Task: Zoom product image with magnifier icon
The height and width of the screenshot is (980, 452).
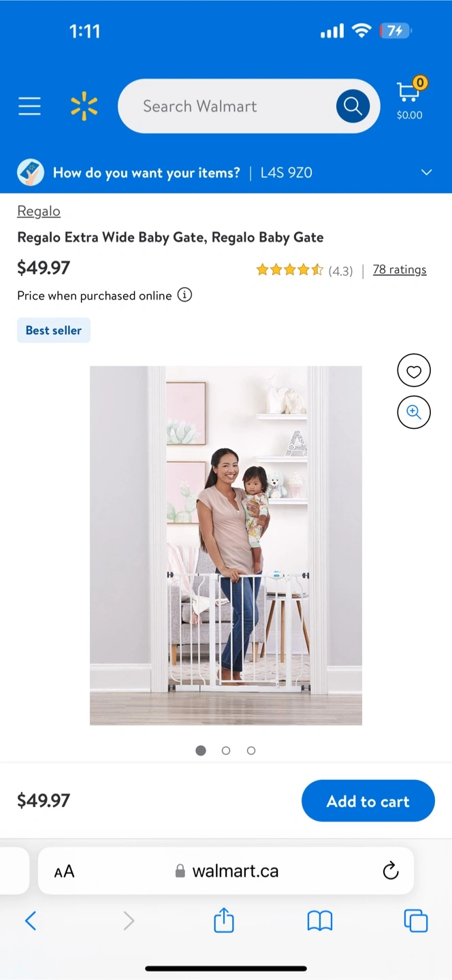Action: pos(414,412)
